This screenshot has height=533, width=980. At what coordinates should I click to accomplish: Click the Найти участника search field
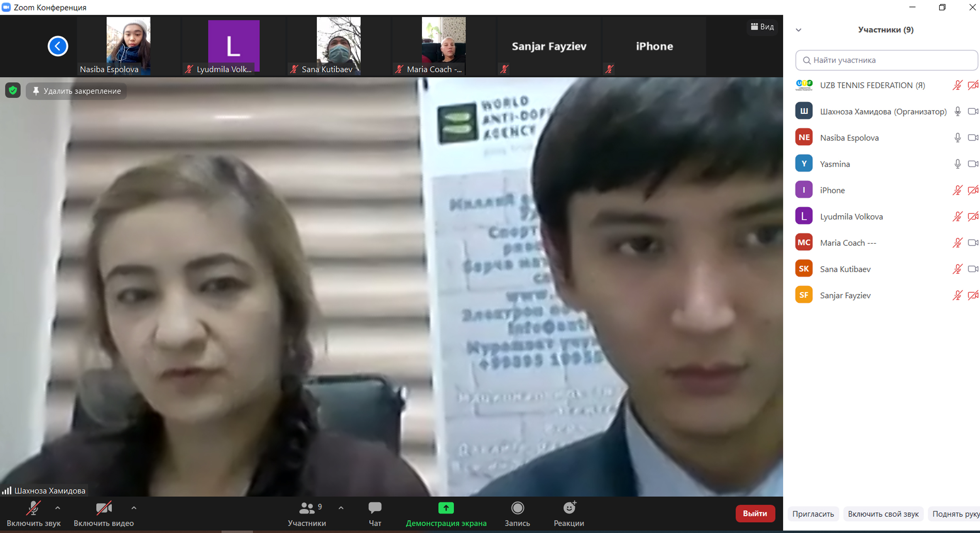point(887,60)
